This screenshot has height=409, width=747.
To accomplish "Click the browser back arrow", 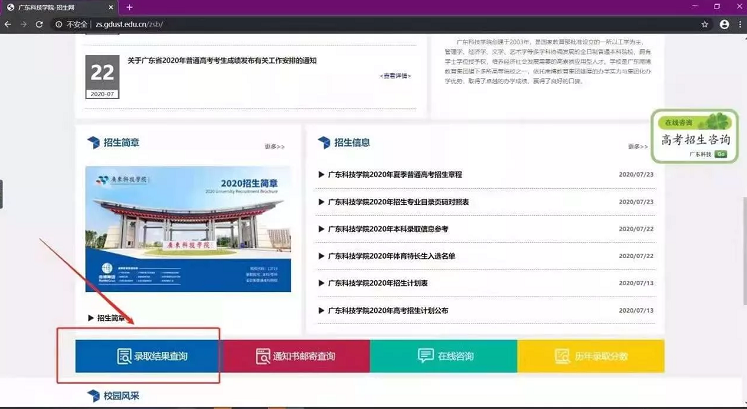I will [x=10, y=23].
